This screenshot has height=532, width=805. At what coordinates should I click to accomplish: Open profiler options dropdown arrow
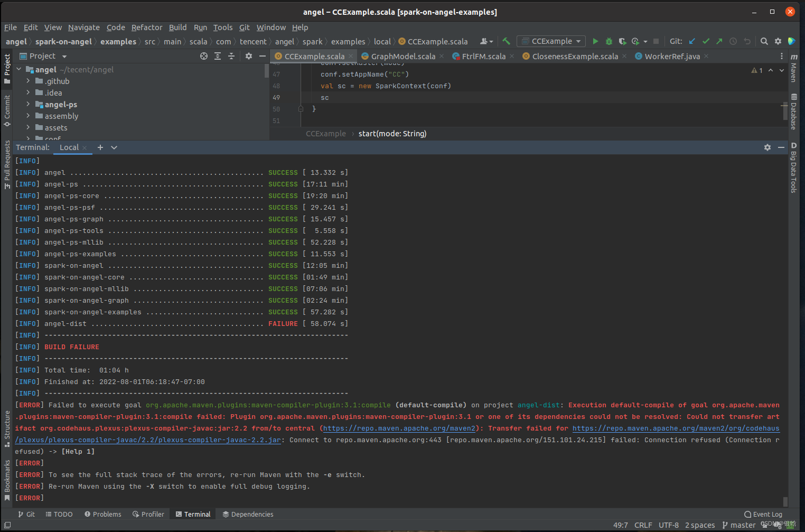(645, 42)
